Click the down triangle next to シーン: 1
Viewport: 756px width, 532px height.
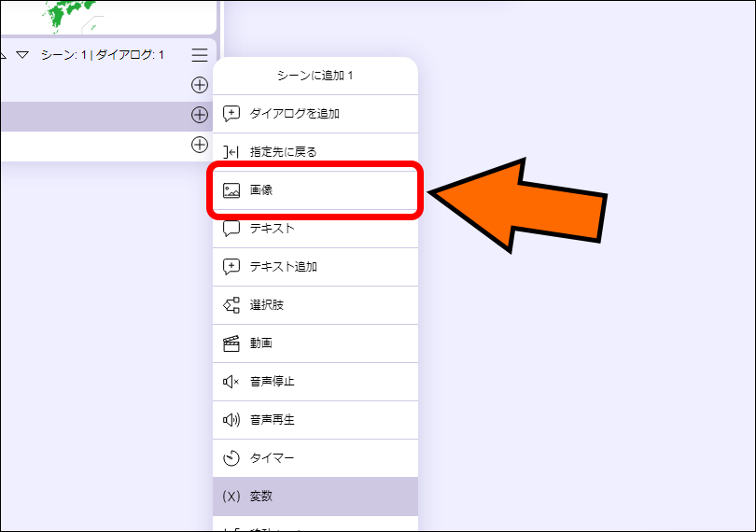pyautogui.click(x=23, y=55)
